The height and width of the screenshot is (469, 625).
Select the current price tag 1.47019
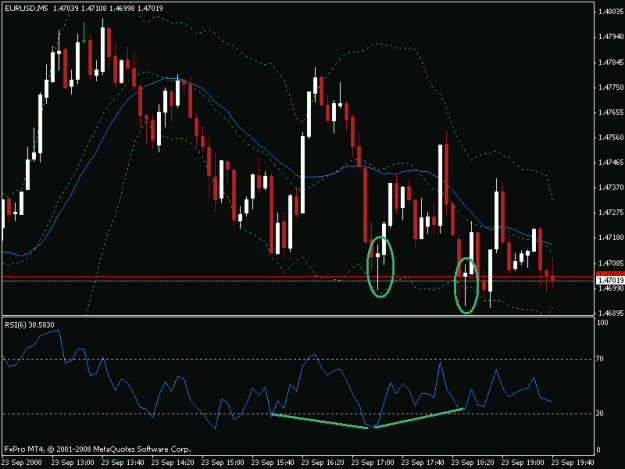[610, 281]
